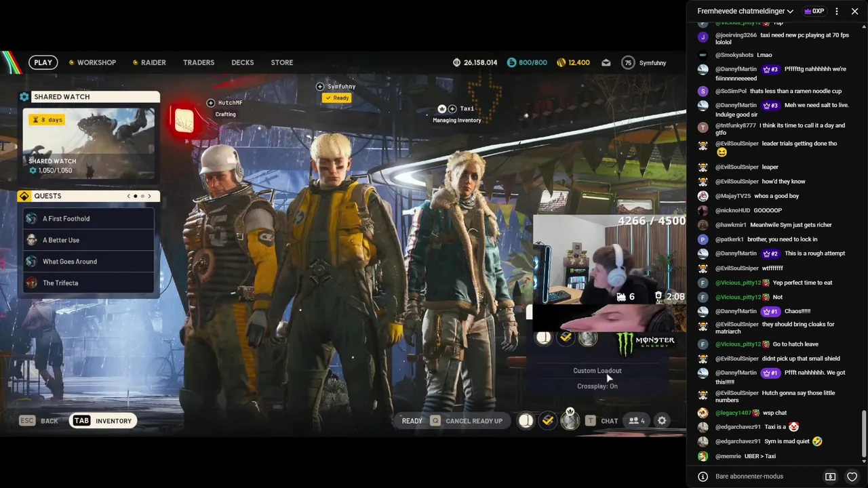This screenshot has height=488, width=868.
Task: Select The Trifecta quest
Action: coord(89,283)
